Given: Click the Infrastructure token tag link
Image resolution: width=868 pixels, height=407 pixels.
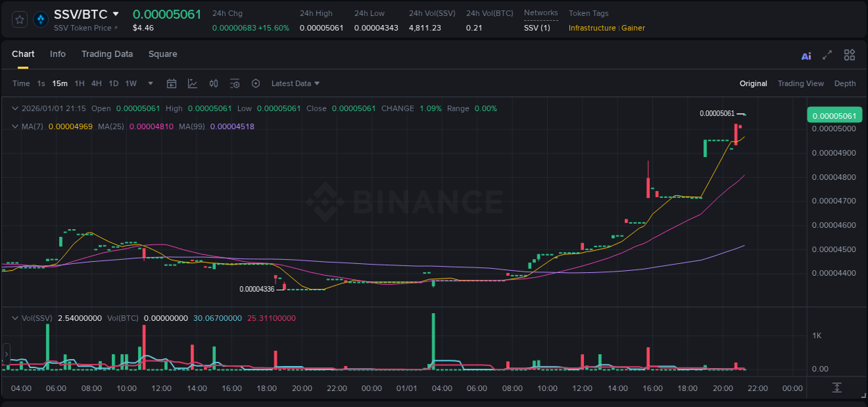Looking at the screenshot, I should (592, 28).
